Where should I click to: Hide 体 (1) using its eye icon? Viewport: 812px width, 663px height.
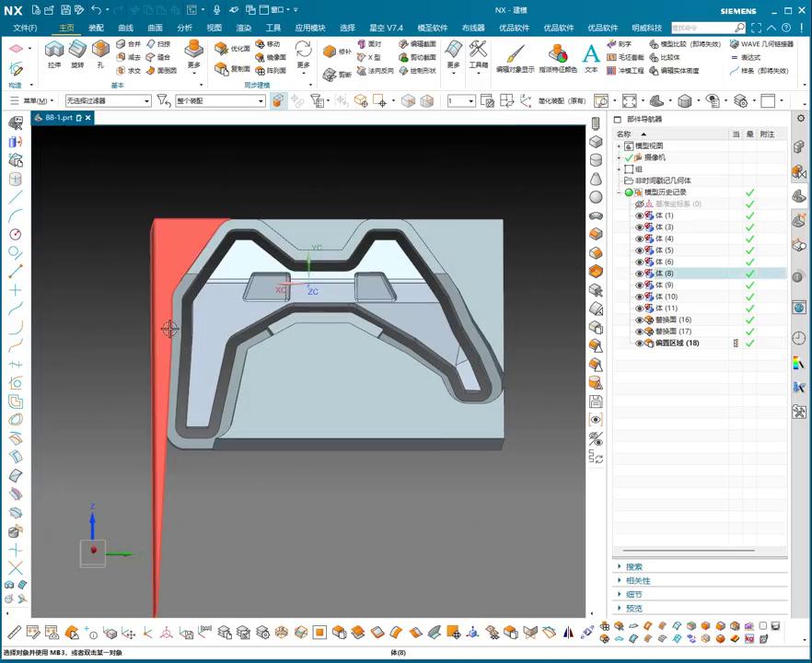(640, 215)
